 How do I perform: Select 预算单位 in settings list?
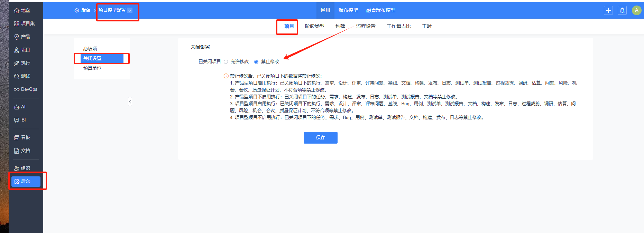click(92, 68)
